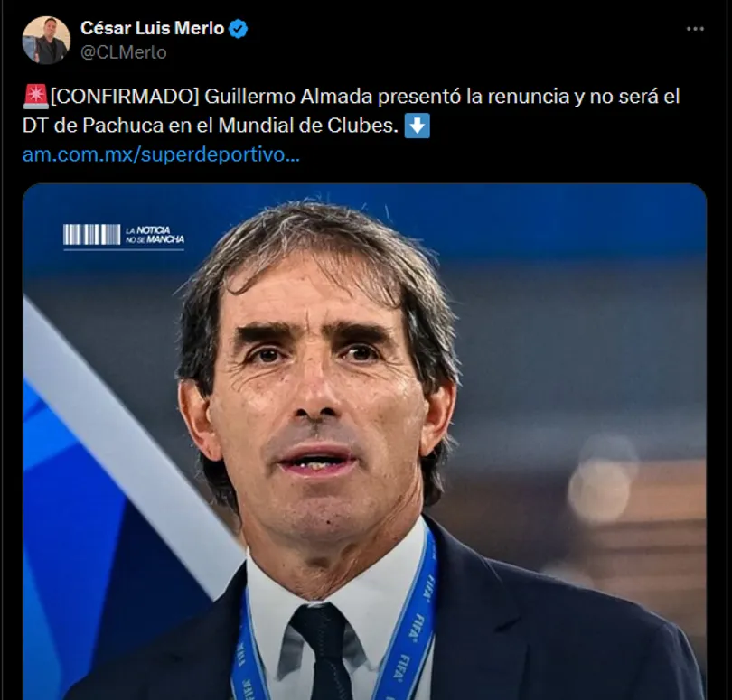Click the dark necktie in the photo

(x=322, y=651)
